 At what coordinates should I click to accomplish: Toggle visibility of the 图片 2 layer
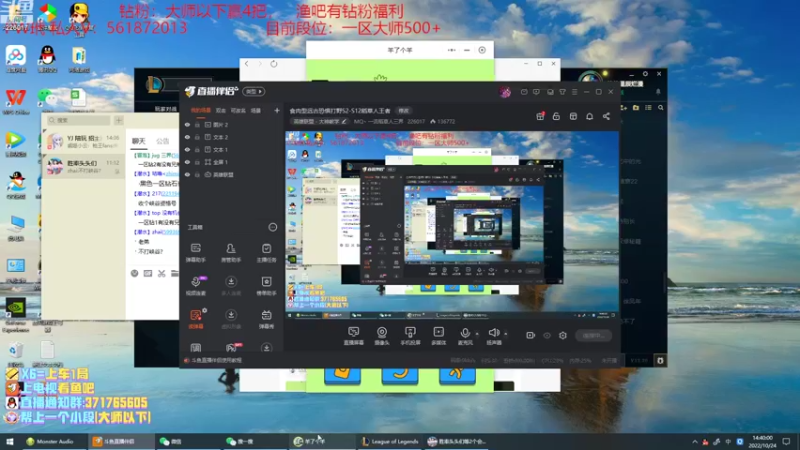tap(187, 124)
